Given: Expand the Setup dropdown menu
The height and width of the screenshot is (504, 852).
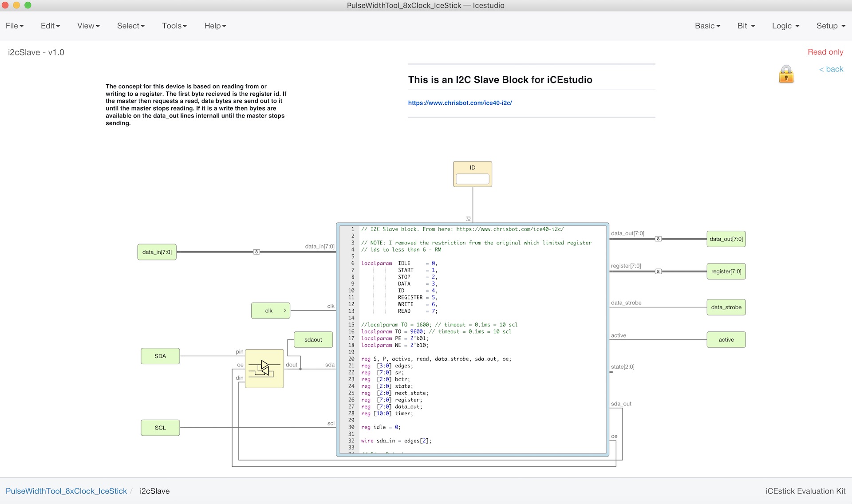Looking at the screenshot, I should point(831,26).
